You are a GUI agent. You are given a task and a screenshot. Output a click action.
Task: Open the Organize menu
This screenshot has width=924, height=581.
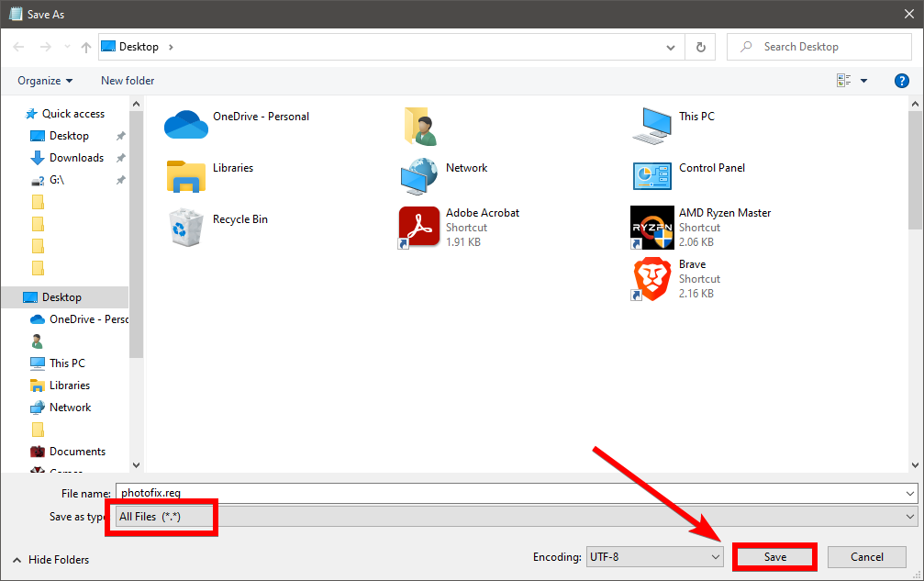45,81
